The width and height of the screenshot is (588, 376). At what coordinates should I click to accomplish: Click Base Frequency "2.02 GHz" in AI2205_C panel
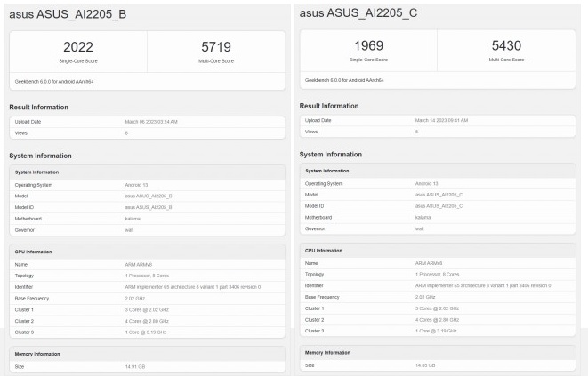(x=425, y=297)
